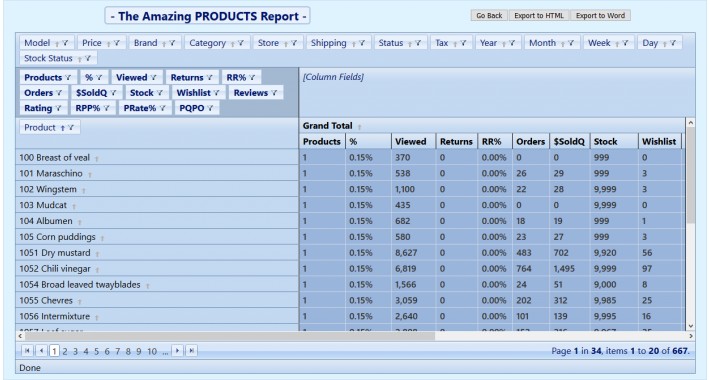Click the sort arrow on Product row field
Viewport: 710px width, 380px height.
point(62,128)
